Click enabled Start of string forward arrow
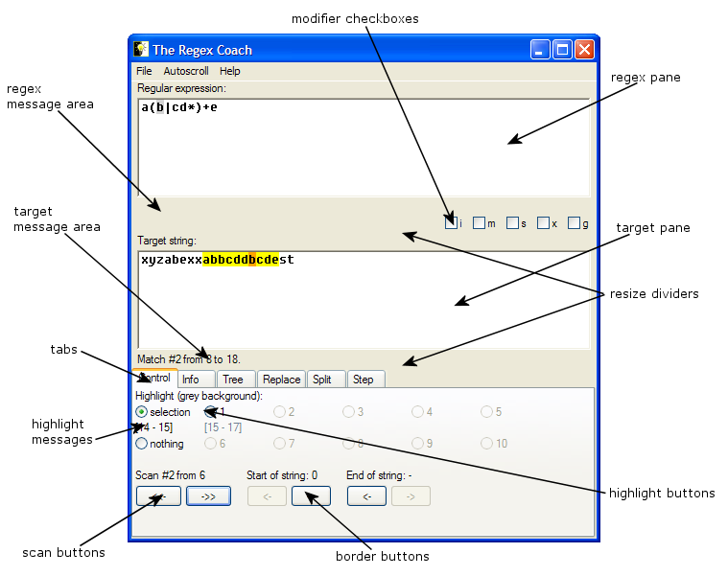 [311, 496]
